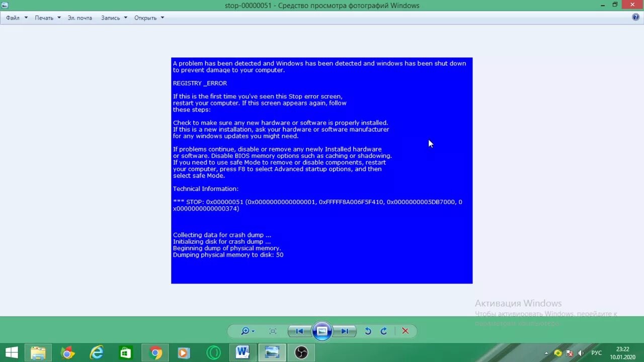The image size is (644, 362).
Task: Go to the previous photo
Action: pos(299,331)
